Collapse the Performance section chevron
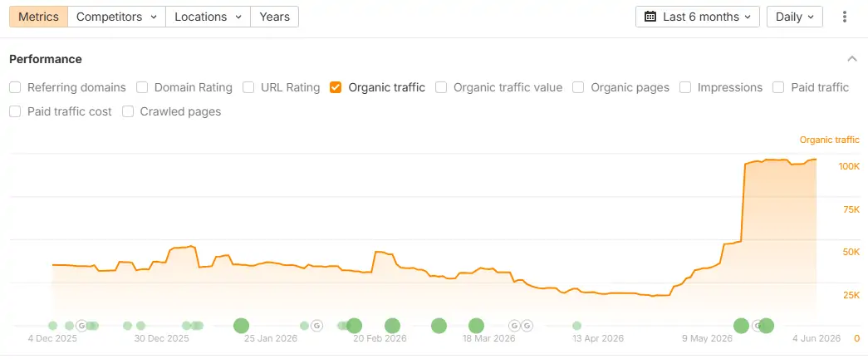The width and height of the screenshot is (868, 359). click(851, 59)
